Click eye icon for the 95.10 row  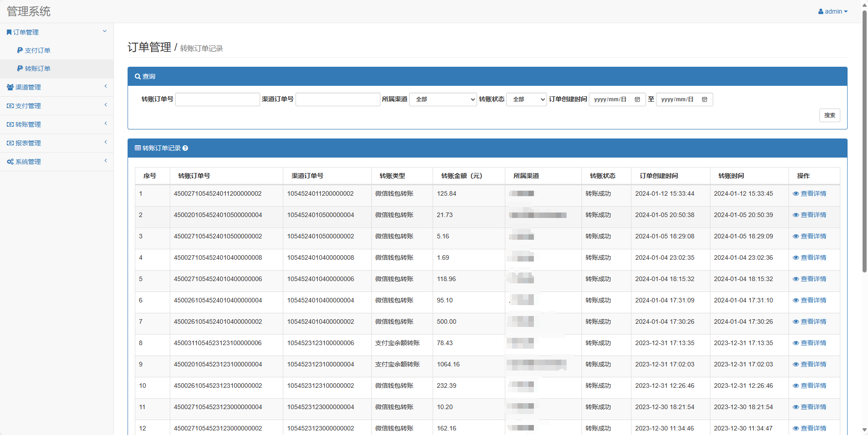[x=796, y=301]
